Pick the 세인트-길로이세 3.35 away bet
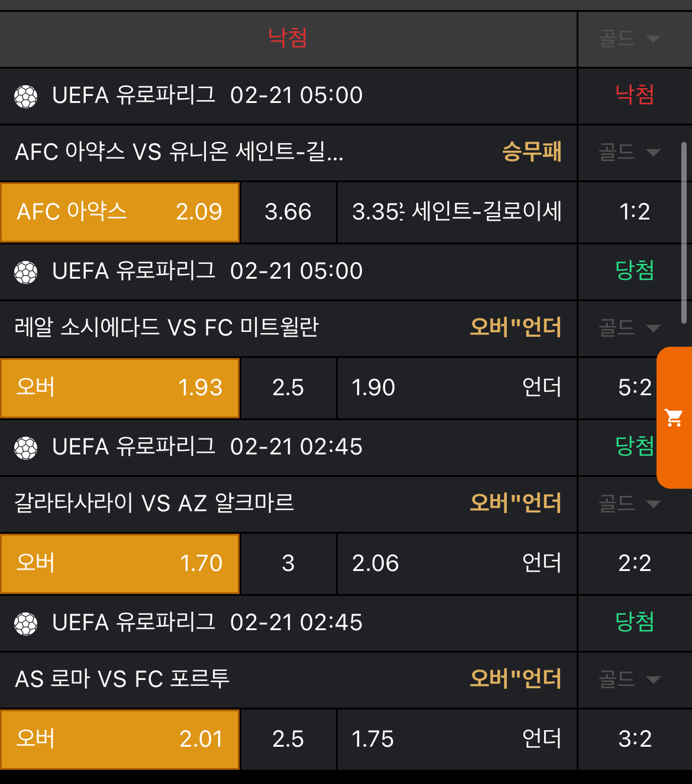692x784 pixels. tap(456, 212)
